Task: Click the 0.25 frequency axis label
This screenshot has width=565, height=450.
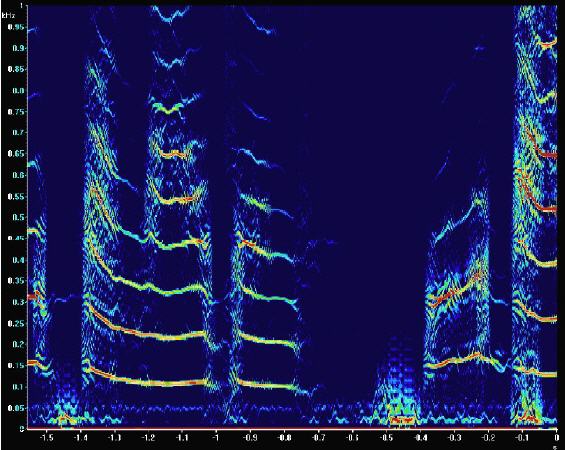Action: pos(16,323)
